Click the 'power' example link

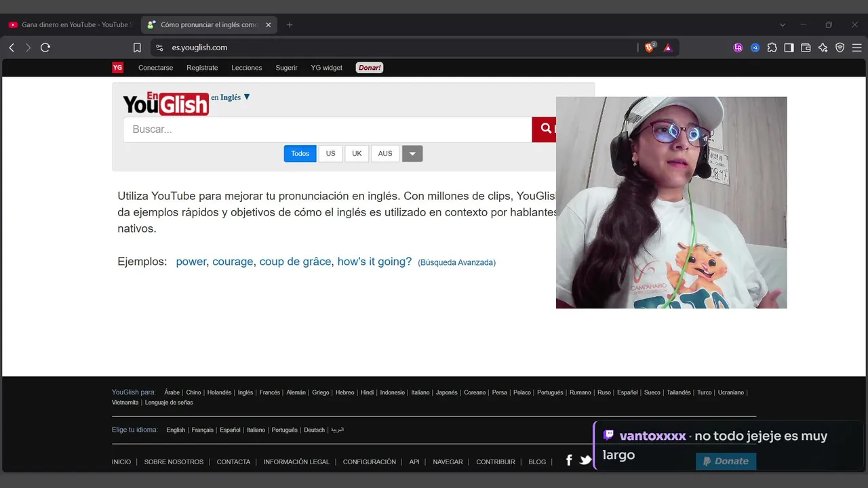(191, 262)
